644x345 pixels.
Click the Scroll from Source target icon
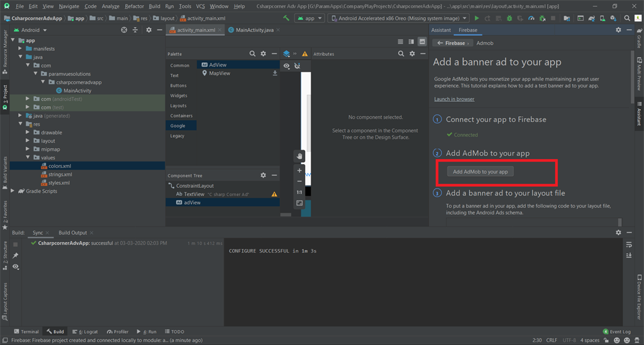(124, 30)
